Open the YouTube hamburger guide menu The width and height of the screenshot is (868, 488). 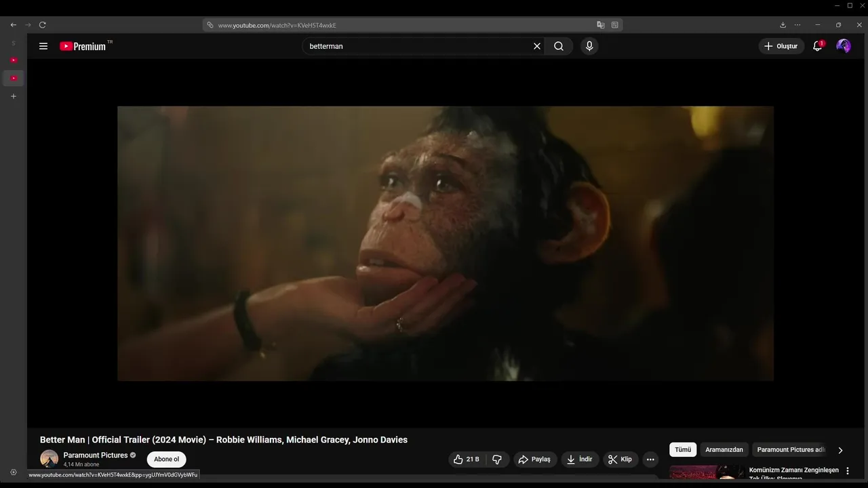(43, 46)
